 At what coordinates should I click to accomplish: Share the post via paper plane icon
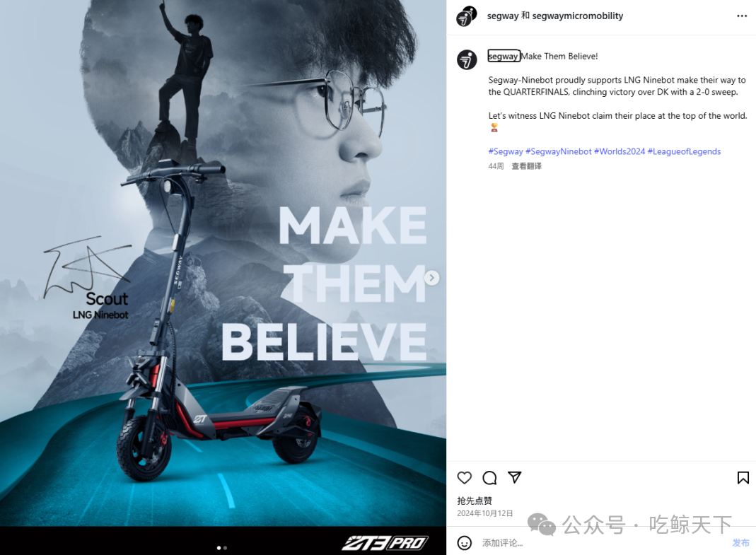pyautogui.click(x=515, y=477)
